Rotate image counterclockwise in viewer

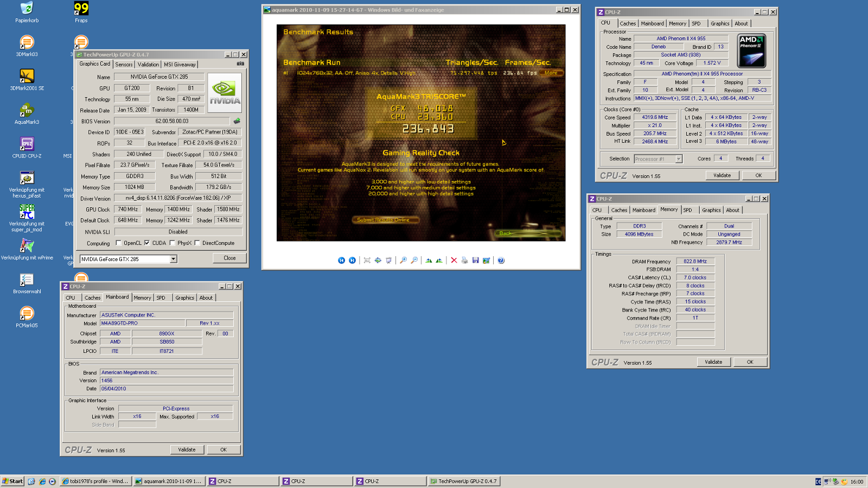pyautogui.click(x=439, y=261)
